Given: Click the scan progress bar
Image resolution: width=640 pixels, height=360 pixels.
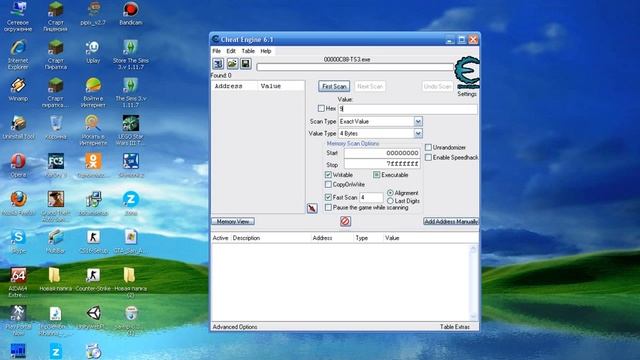Looking at the screenshot, I should tap(355, 67).
